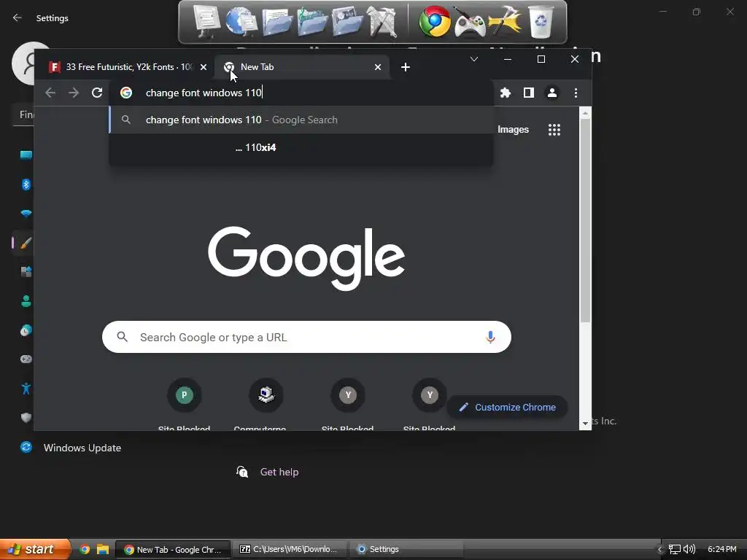Image resolution: width=747 pixels, height=560 pixels.
Task: Click the Chrome page scrollbar thumb
Action: (585, 219)
